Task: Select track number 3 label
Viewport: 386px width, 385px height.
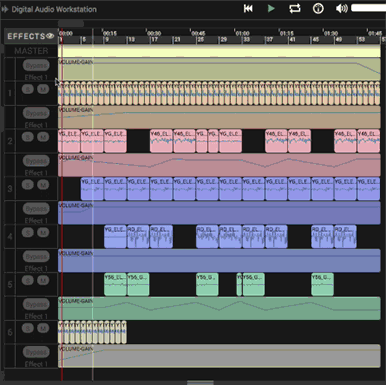Action: pyautogui.click(x=10, y=189)
